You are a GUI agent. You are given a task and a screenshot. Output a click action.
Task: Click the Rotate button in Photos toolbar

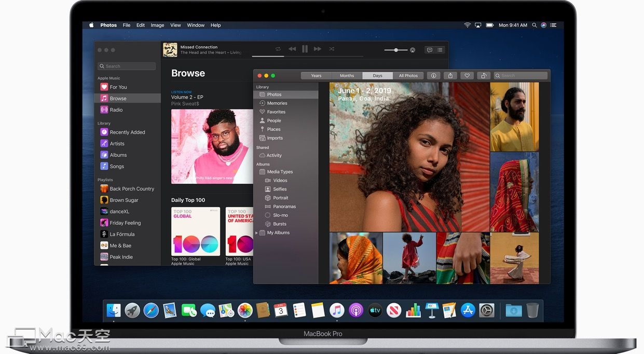click(484, 76)
